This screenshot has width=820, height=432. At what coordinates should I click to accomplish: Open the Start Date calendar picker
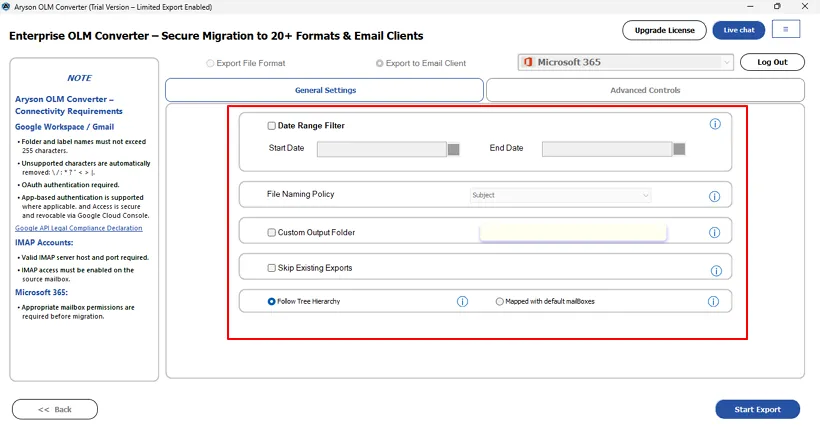(x=453, y=149)
